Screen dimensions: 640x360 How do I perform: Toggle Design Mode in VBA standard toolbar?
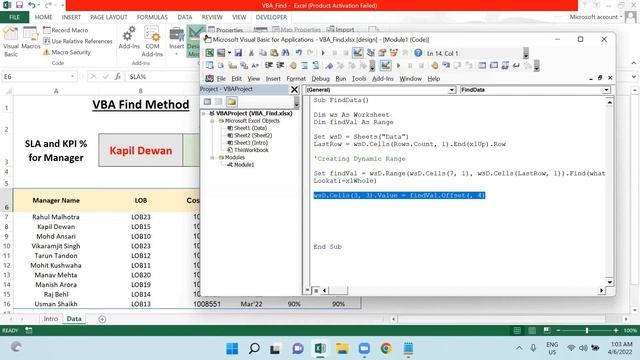point(358,53)
